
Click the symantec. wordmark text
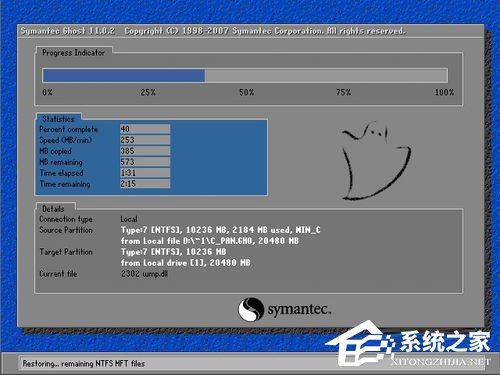coord(299,310)
